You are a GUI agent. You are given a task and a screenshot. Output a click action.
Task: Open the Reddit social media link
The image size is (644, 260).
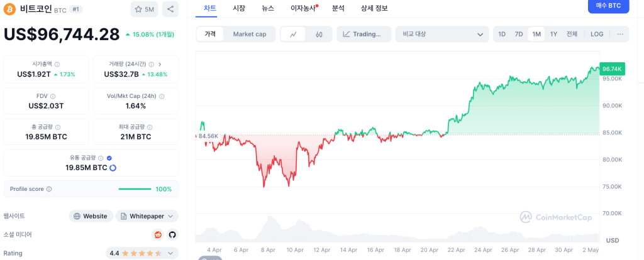[158, 234]
